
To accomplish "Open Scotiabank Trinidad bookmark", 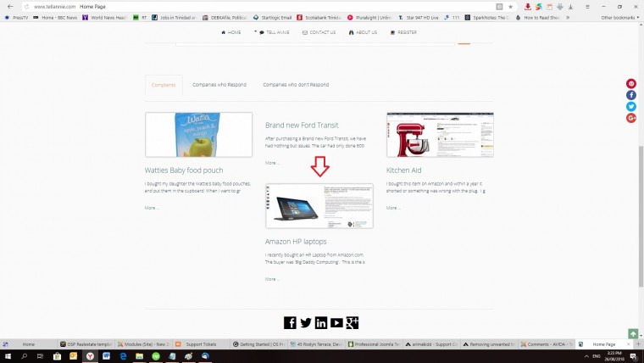I will [x=319, y=18].
